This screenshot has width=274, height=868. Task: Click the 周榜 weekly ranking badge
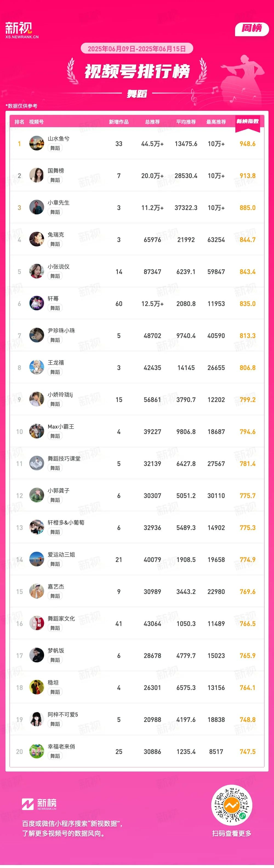pyautogui.click(x=252, y=29)
